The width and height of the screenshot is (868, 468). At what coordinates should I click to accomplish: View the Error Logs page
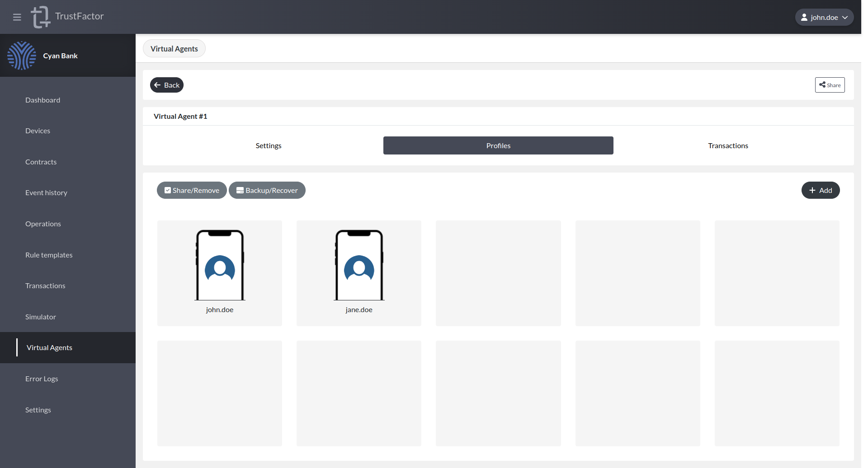click(42, 379)
